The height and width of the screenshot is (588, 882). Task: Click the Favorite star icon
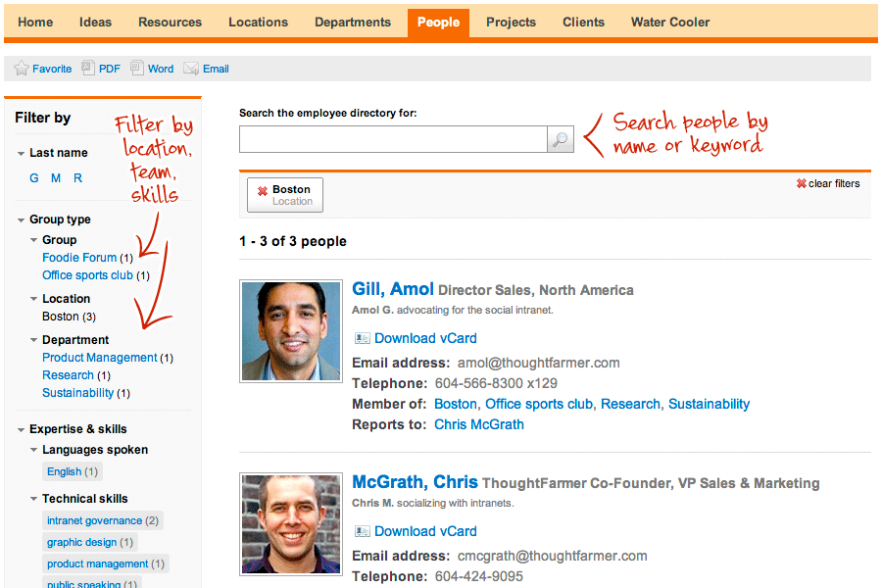point(22,69)
